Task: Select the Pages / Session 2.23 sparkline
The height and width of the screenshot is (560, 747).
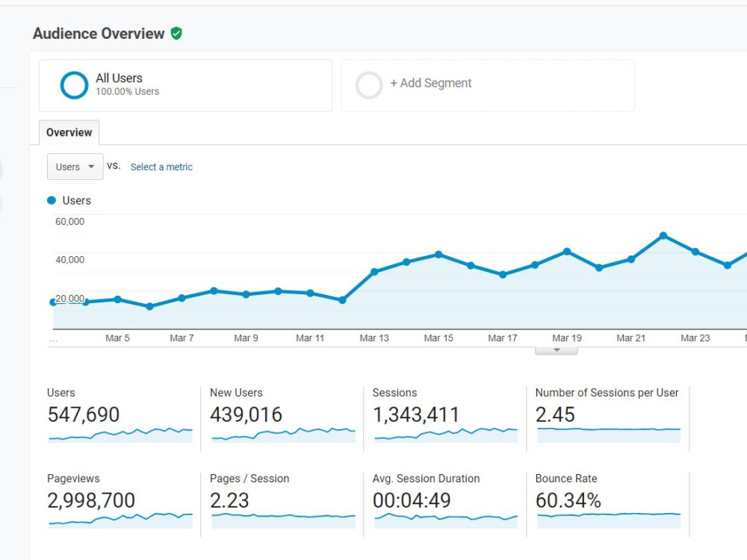Action: (x=283, y=520)
